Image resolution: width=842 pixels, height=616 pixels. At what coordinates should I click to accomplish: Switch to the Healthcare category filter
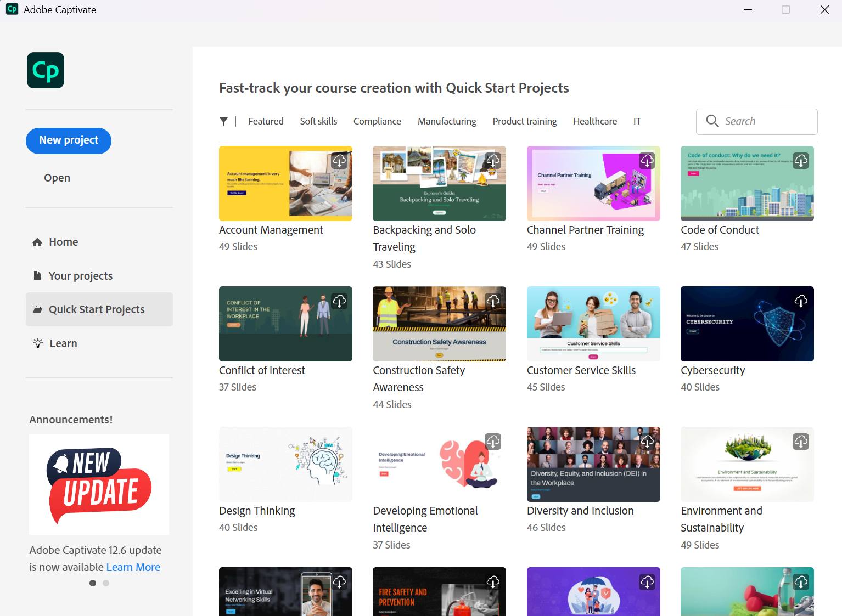[595, 122]
